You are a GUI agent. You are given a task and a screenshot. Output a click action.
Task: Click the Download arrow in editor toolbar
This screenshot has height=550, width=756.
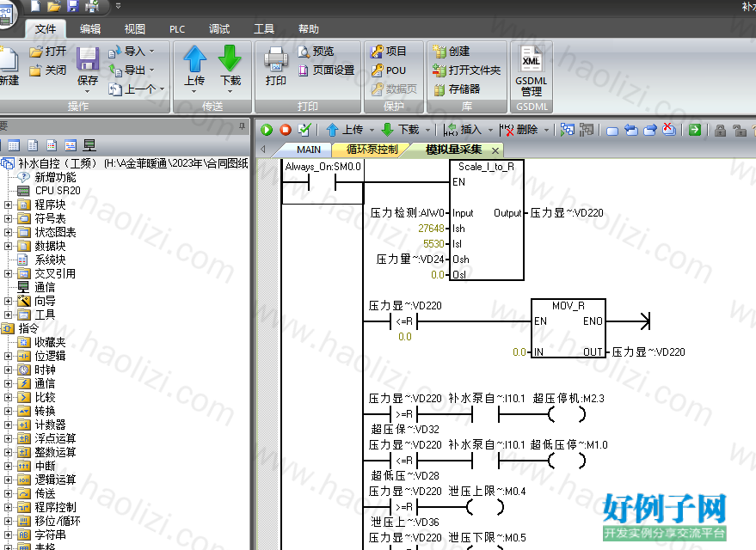(388, 130)
